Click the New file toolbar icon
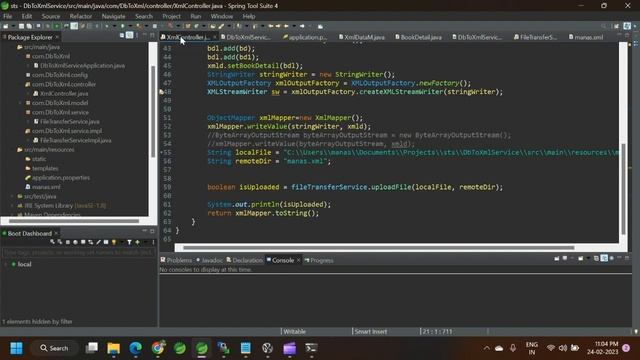Viewport: 640px width, 360px height. point(6,26)
